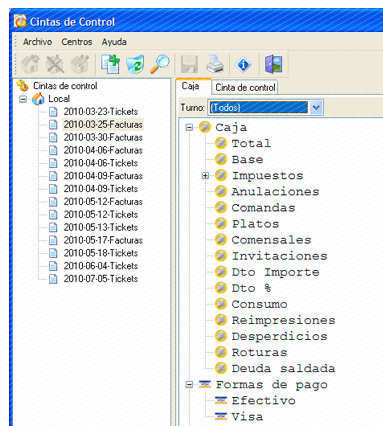The height and width of the screenshot is (426, 383).
Task: Click the card icon beside Formas de pago
Action: (x=205, y=384)
